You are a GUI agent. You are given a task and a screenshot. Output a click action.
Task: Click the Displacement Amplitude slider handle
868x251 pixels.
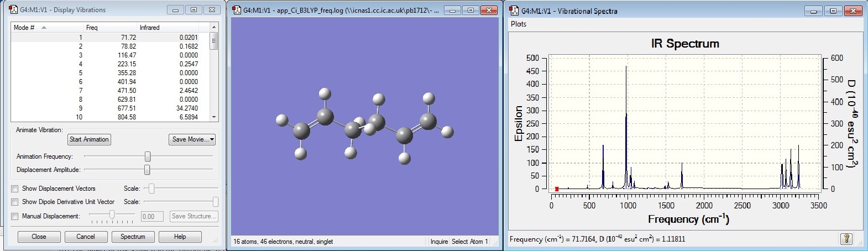click(x=147, y=170)
